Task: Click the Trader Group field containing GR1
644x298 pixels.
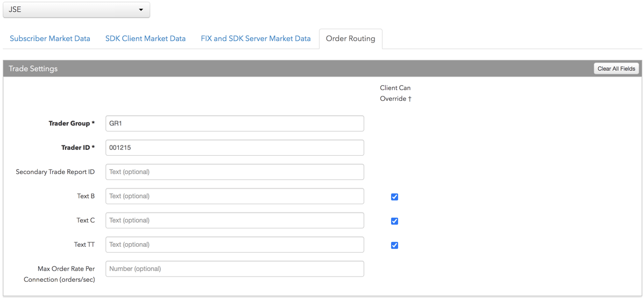Action: pyautogui.click(x=235, y=123)
